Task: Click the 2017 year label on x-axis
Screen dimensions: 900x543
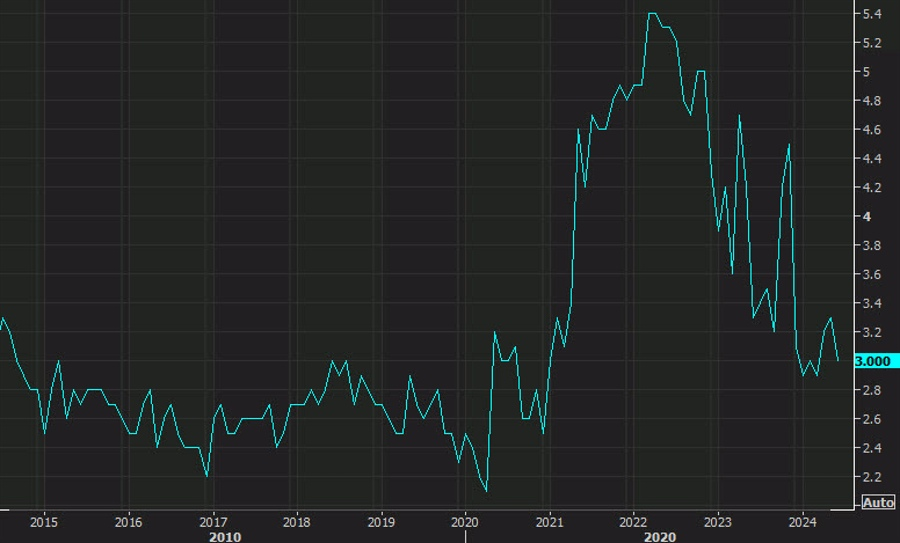Action: 212,522
